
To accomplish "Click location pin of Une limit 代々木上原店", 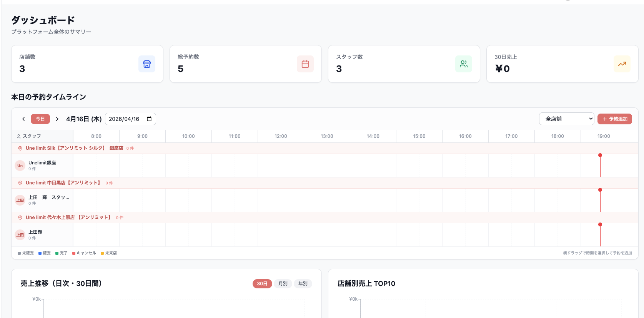I will click(20, 218).
